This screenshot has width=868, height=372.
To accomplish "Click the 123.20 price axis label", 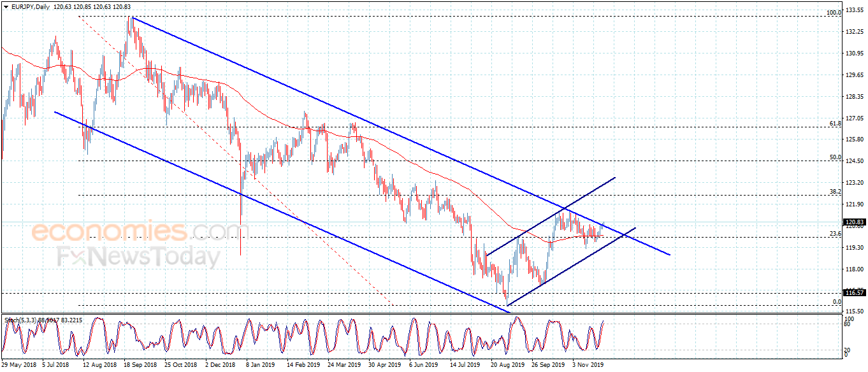I will pyautogui.click(x=855, y=183).
